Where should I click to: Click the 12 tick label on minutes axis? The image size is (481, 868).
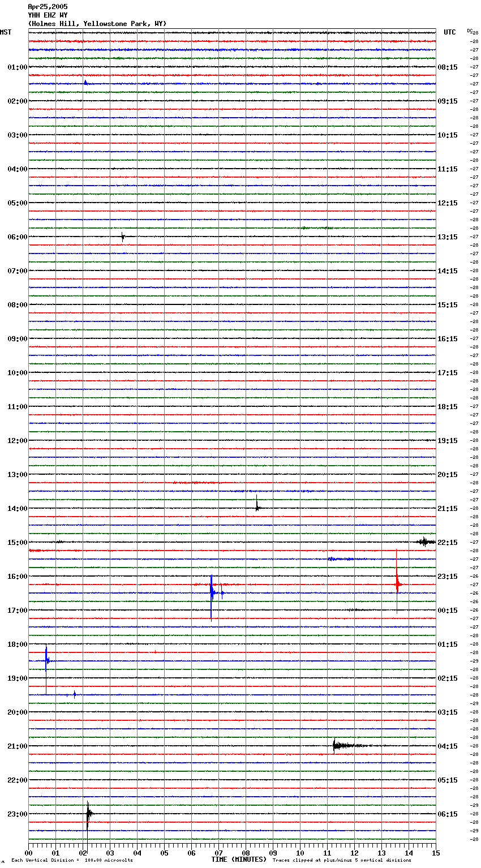coord(354,853)
